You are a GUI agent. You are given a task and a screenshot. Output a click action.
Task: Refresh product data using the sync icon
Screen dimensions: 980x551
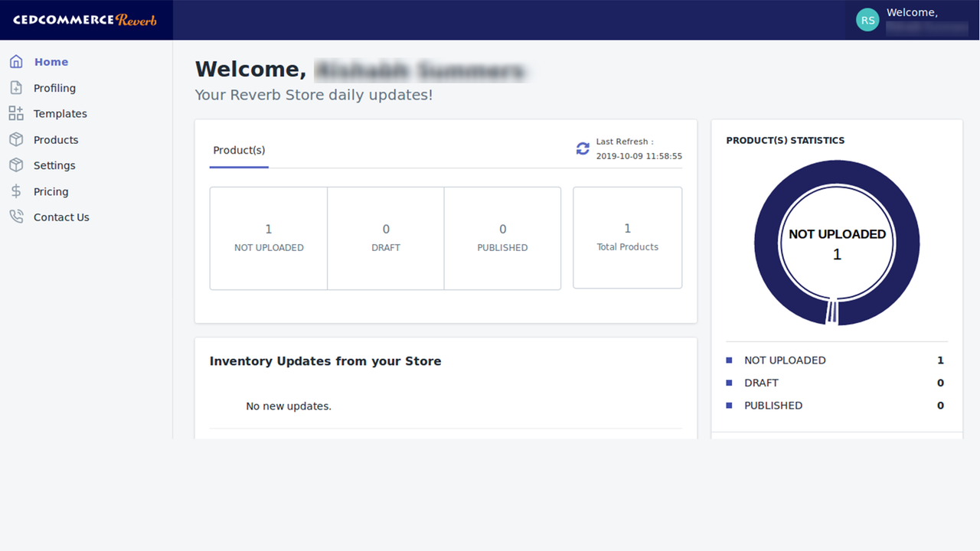[582, 148]
